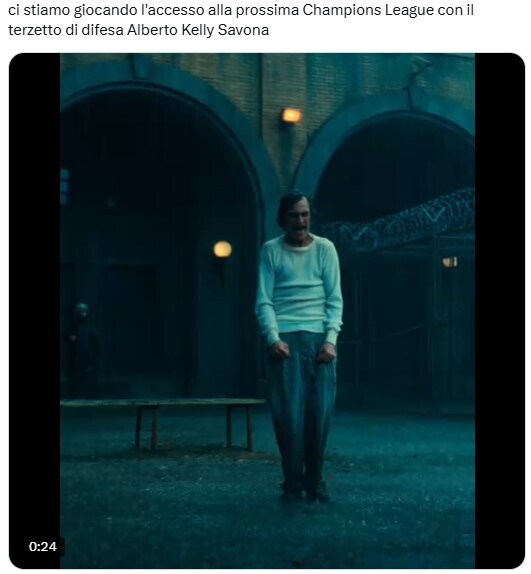This screenshot has height=574, width=531.
Task: Click the upper rectangular wall lamp
Action: pyautogui.click(x=291, y=116)
